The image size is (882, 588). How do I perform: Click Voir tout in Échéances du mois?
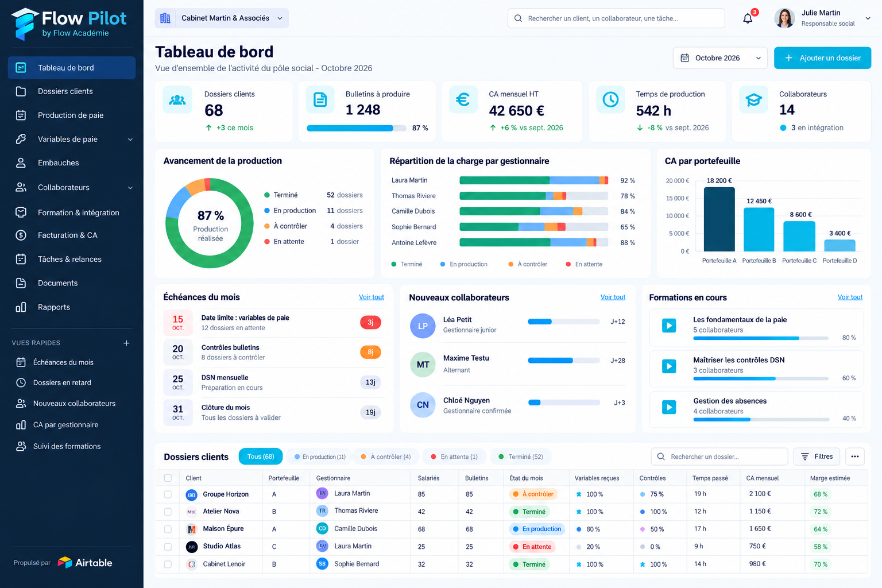[x=372, y=297]
